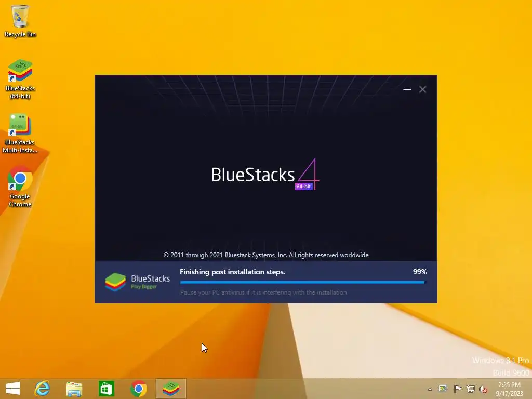The image size is (532, 399).
Task: Close the BlueStacks installer window
Action: click(422, 89)
